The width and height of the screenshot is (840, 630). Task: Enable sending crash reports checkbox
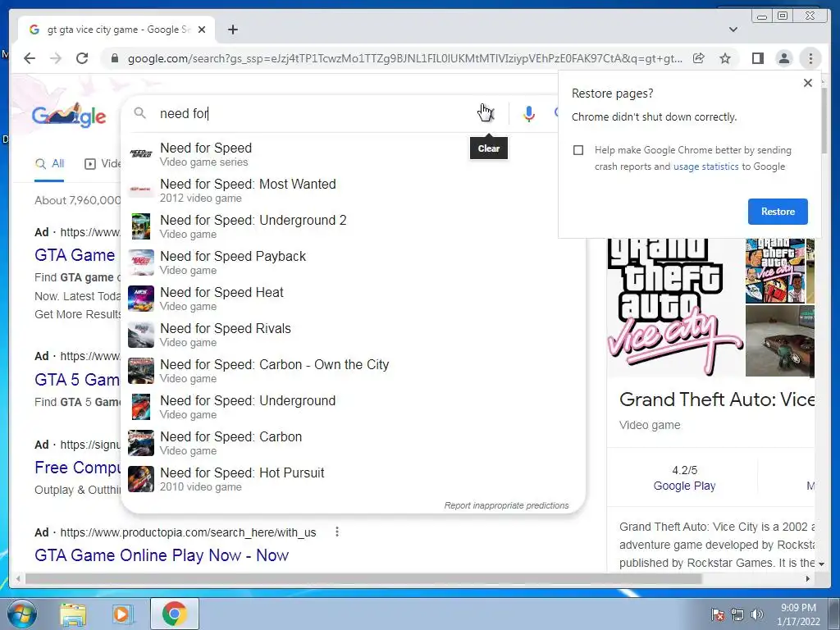(x=578, y=150)
